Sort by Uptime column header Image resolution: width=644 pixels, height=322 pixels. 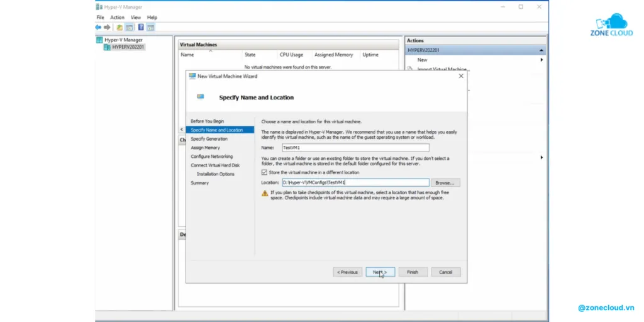(370, 55)
